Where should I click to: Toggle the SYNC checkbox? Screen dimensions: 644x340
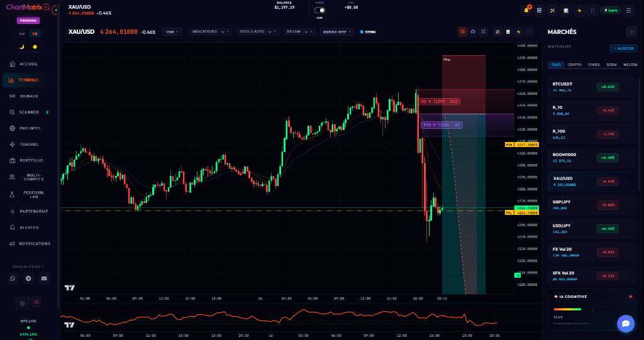[x=362, y=31]
